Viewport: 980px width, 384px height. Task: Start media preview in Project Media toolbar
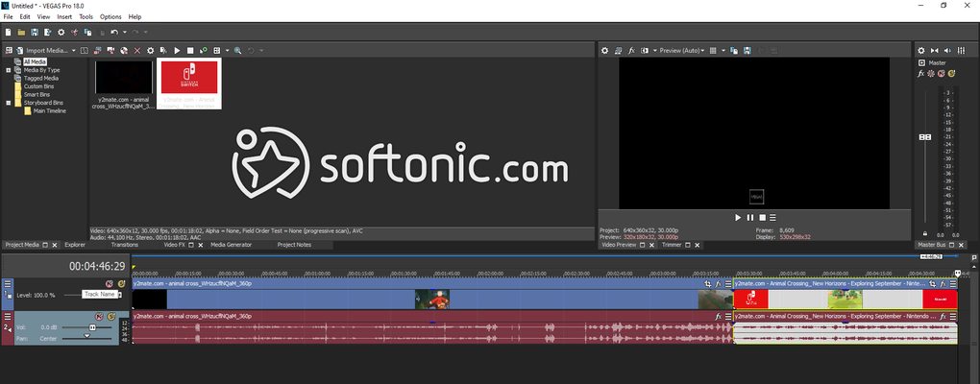tap(177, 51)
